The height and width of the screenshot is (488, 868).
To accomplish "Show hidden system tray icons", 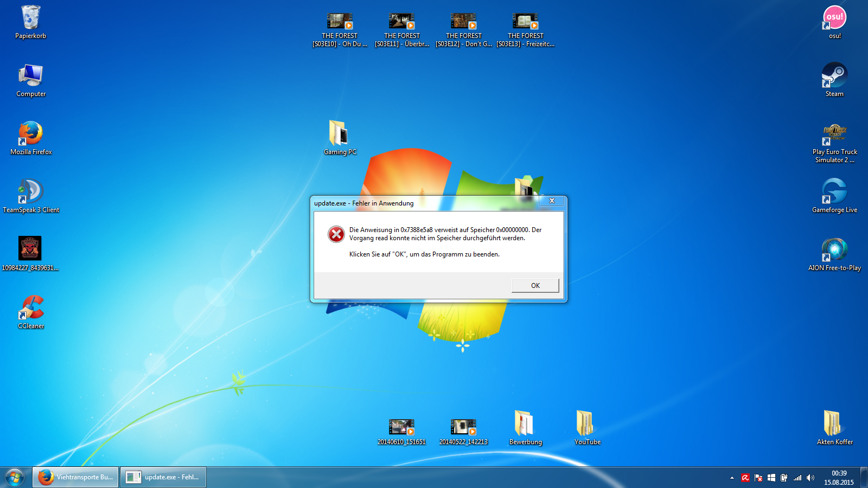I will pos(732,478).
